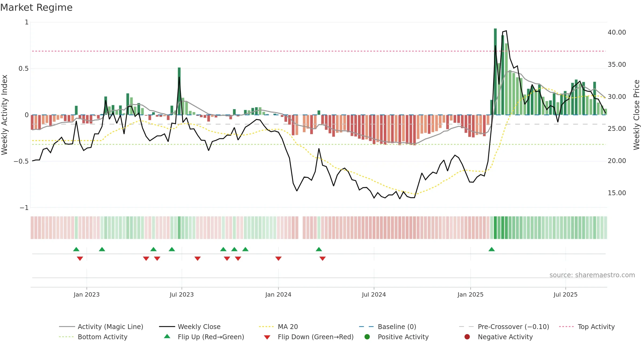
Task: Click the 15.00 price axis tick
Action: 617,193
